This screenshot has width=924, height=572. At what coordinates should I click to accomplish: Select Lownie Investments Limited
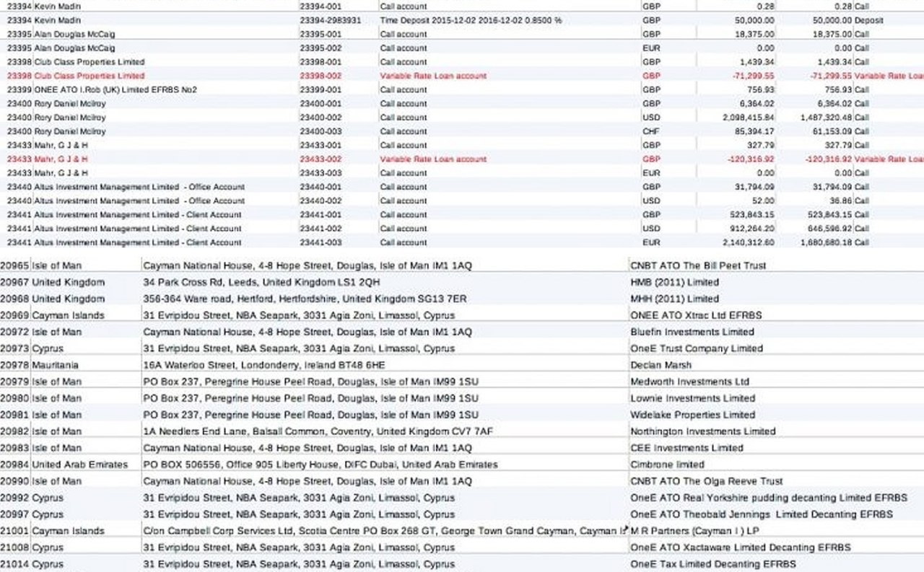click(x=692, y=398)
